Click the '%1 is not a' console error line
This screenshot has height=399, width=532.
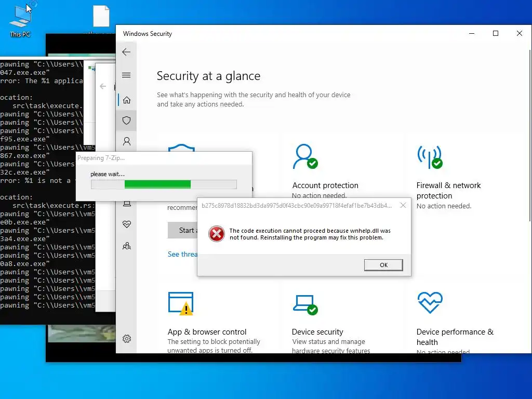coord(36,180)
